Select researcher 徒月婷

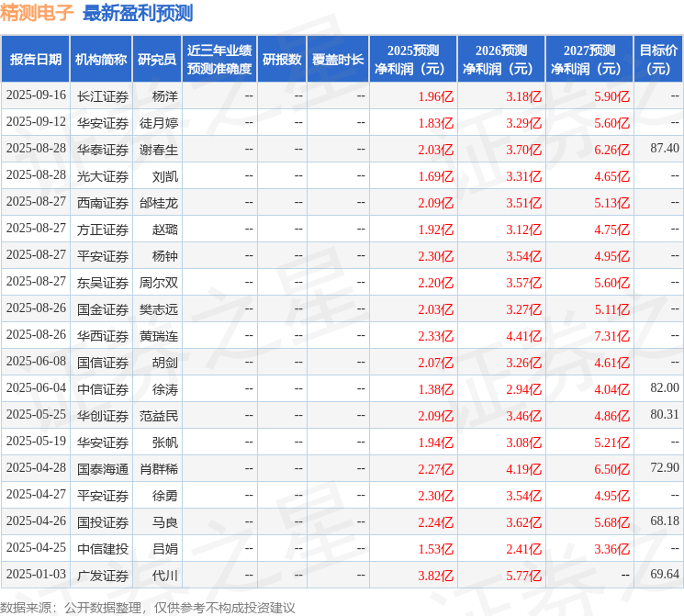pos(159,123)
